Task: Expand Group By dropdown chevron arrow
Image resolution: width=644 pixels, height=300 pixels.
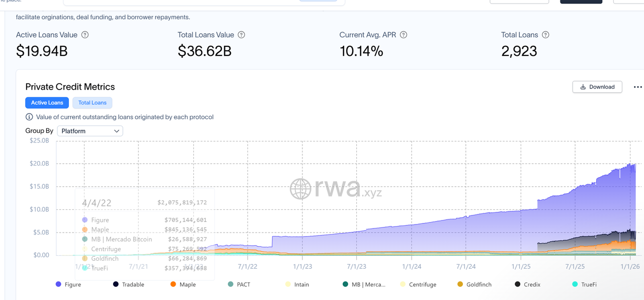Action: [117, 131]
